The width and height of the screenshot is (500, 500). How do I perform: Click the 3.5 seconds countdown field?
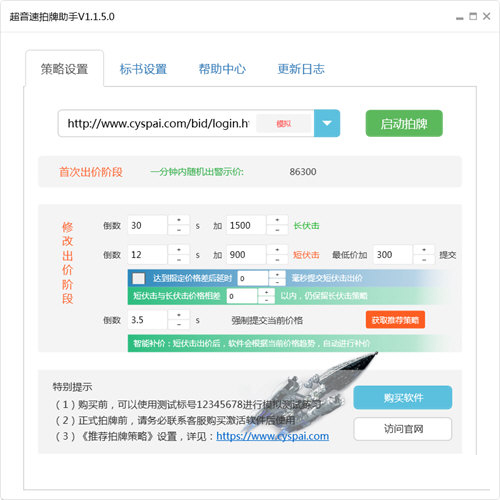147,320
